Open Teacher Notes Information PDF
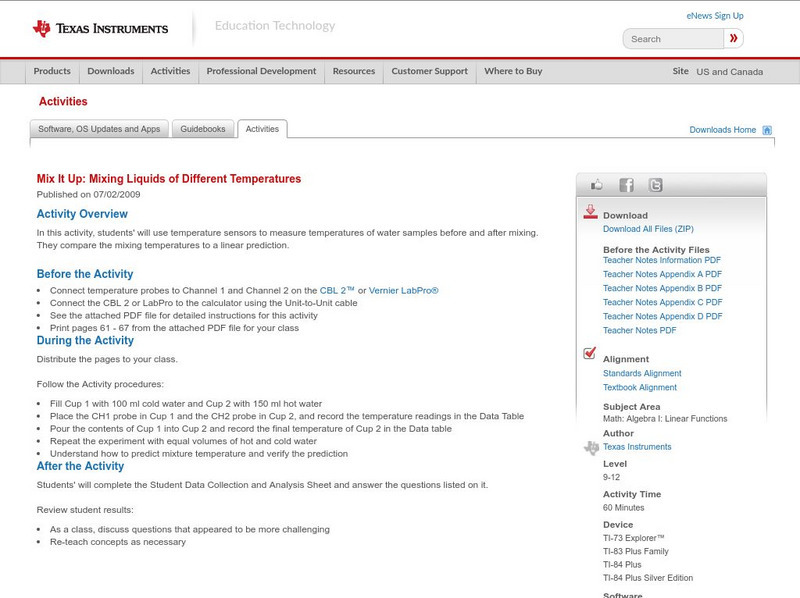The height and width of the screenshot is (598, 800). pos(662,260)
